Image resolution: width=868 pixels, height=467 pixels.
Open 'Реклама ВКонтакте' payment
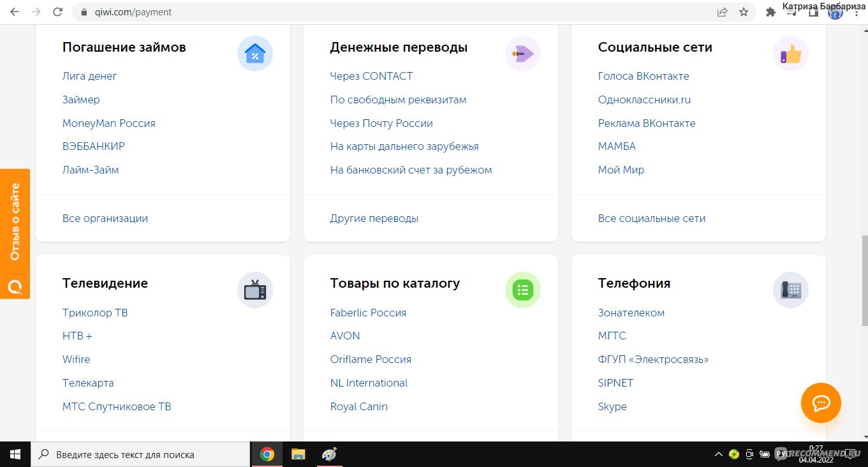647,123
